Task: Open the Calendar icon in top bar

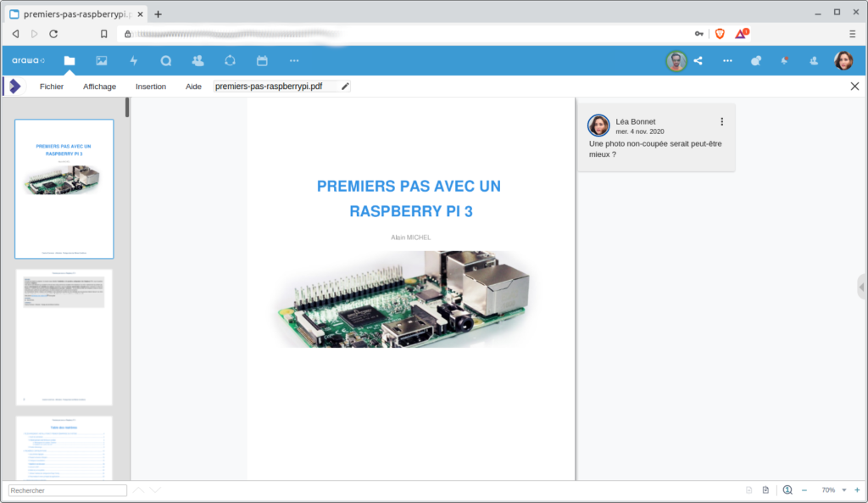Action: click(262, 60)
